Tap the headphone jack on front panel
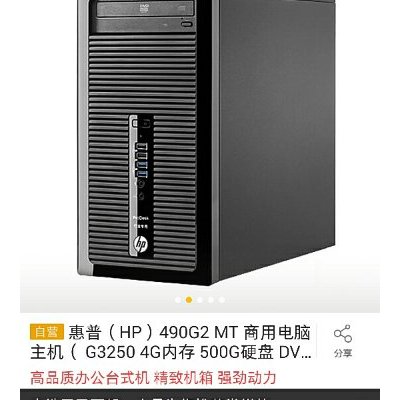400x400 pixels. [x=141, y=183]
